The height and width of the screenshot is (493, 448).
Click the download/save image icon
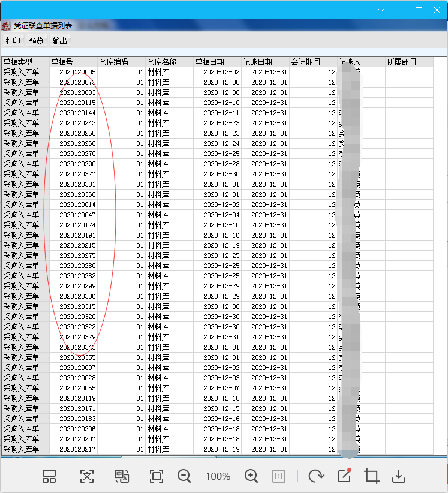click(399, 476)
